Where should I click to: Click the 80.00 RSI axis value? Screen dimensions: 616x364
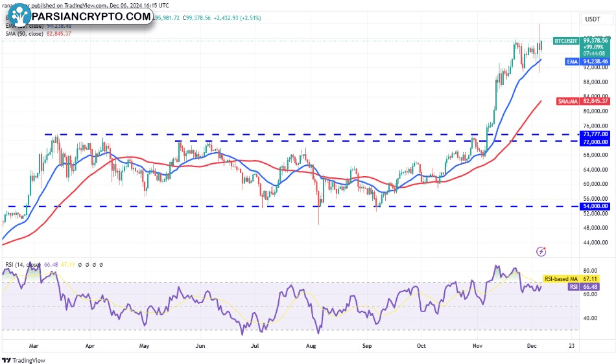[x=590, y=271]
